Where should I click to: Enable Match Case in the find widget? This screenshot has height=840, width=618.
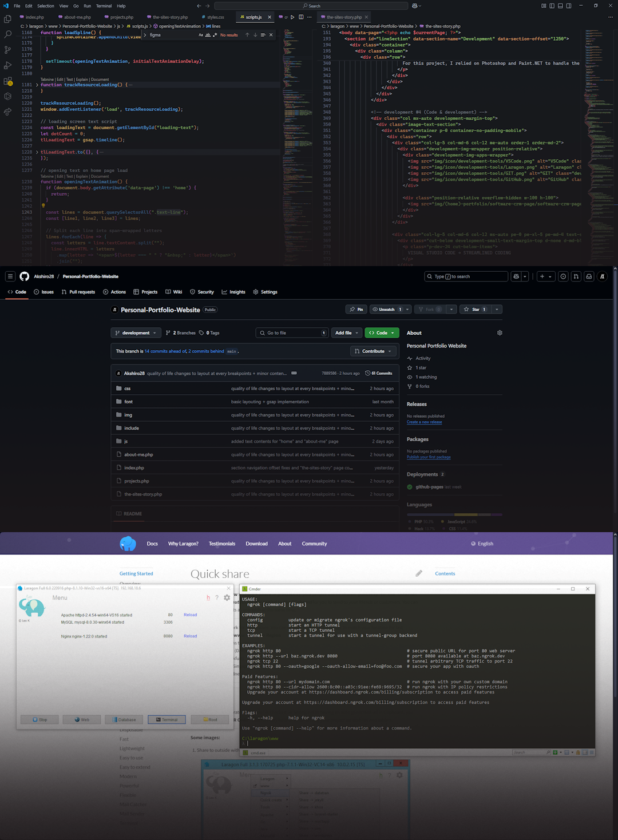201,34
